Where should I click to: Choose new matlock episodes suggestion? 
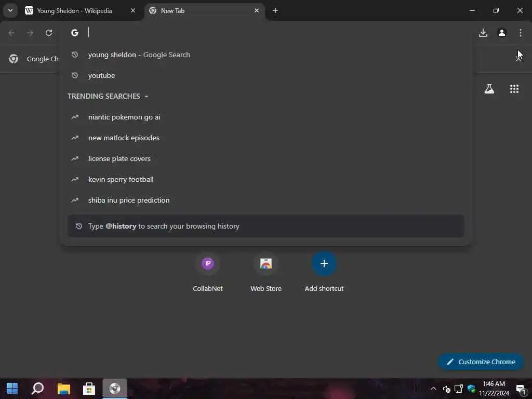tap(265, 138)
